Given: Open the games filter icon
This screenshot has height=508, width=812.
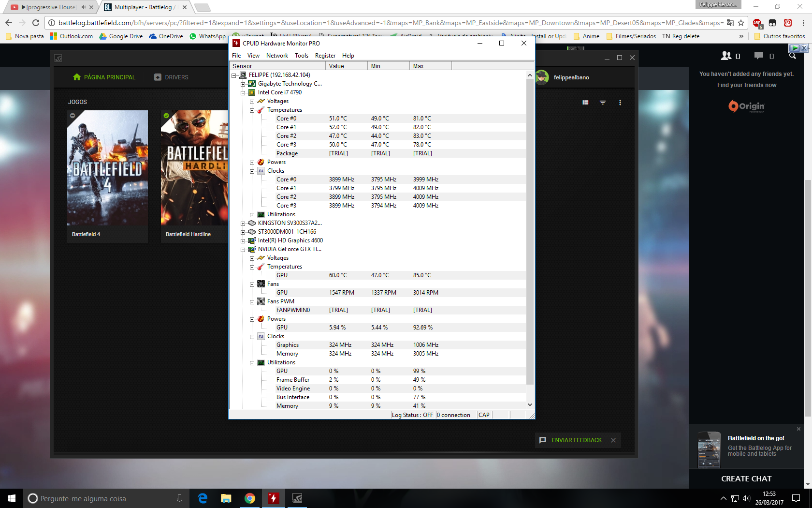Looking at the screenshot, I should coord(603,103).
